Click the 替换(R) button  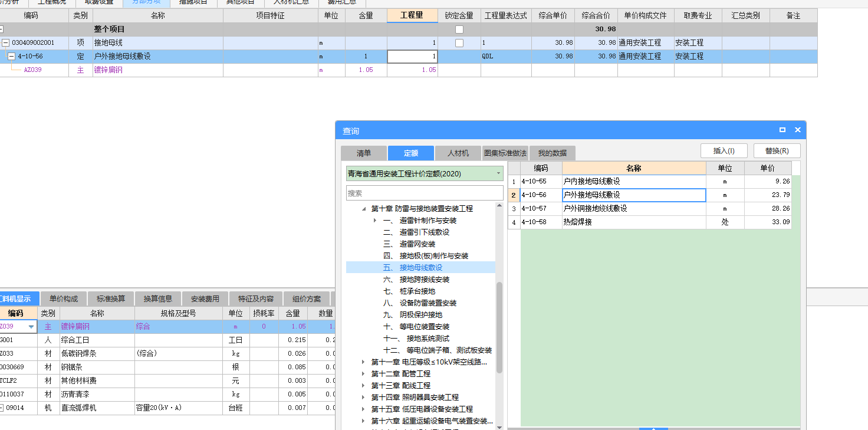pos(777,150)
